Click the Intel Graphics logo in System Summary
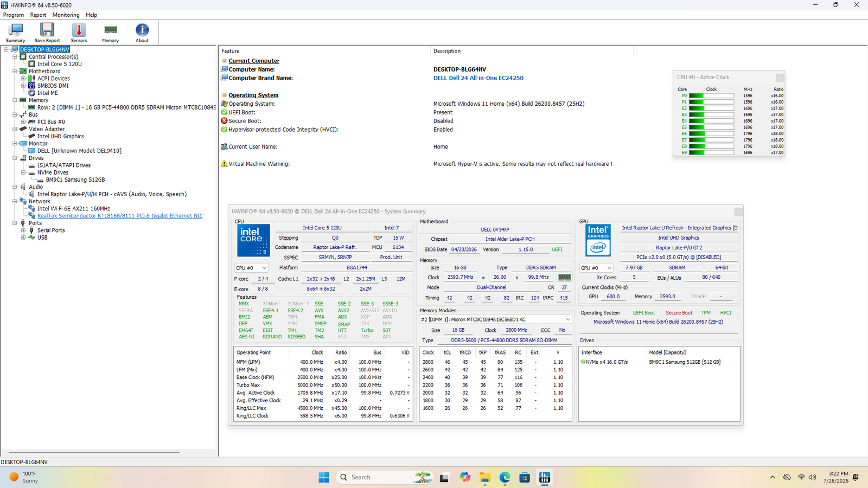The height and width of the screenshot is (488, 868). [598, 240]
